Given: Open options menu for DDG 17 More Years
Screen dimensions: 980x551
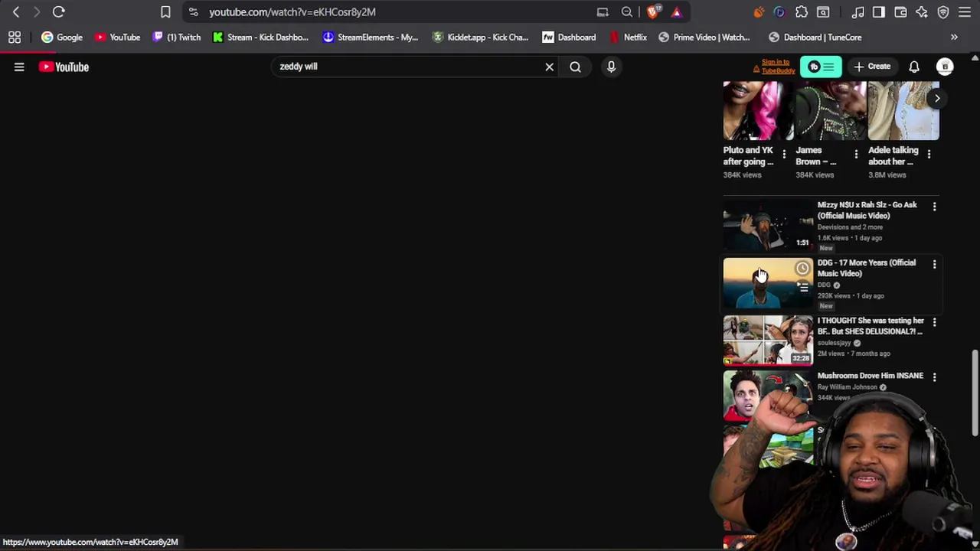Looking at the screenshot, I should click(934, 264).
